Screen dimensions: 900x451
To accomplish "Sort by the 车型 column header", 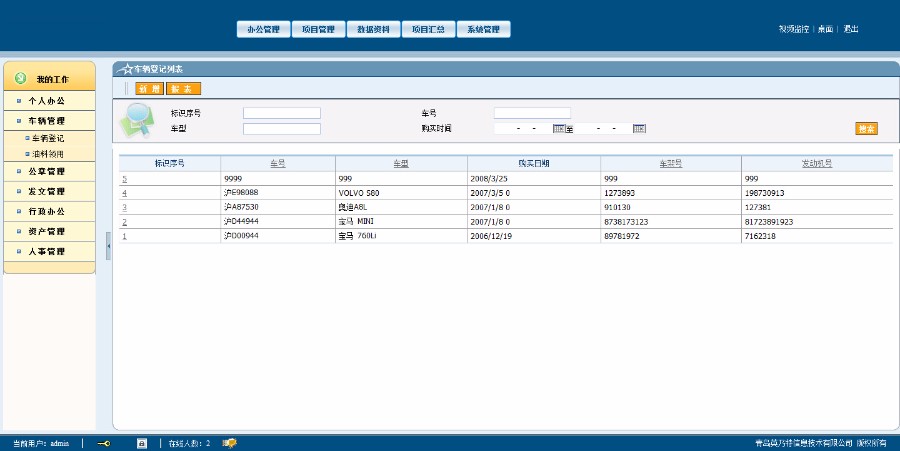I will coord(401,164).
